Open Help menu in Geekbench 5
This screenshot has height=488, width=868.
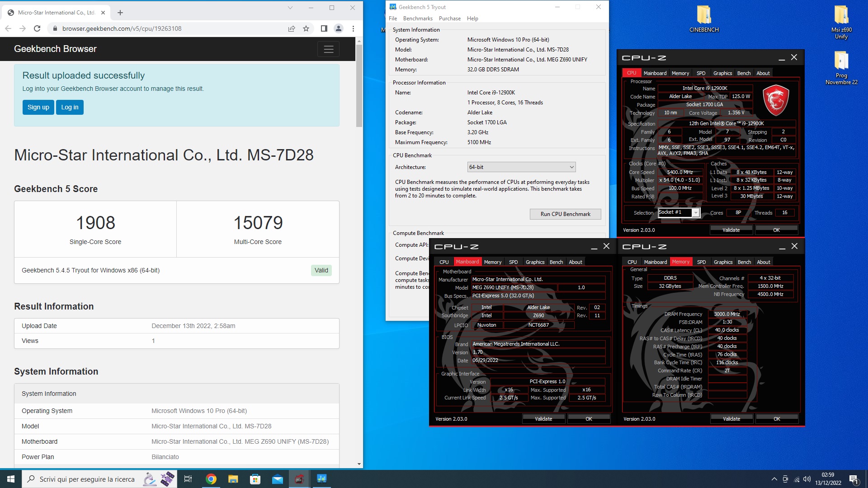pos(472,19)
